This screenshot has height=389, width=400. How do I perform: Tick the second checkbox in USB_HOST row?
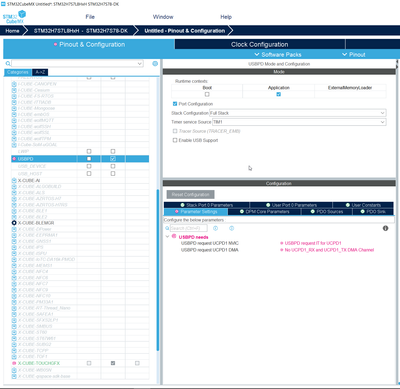(113, 173)
